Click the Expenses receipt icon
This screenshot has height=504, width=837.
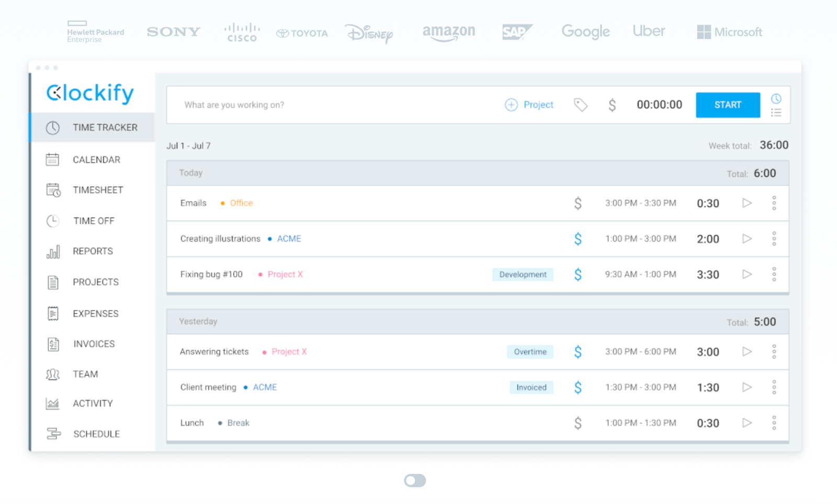click(x=53, y=313)
